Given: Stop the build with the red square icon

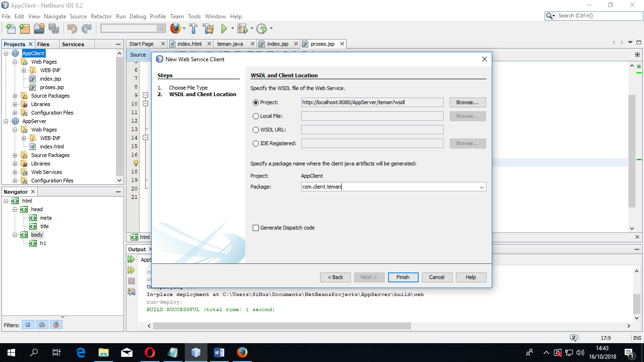Looking at the screenshot, I should [x=131, y=280].
